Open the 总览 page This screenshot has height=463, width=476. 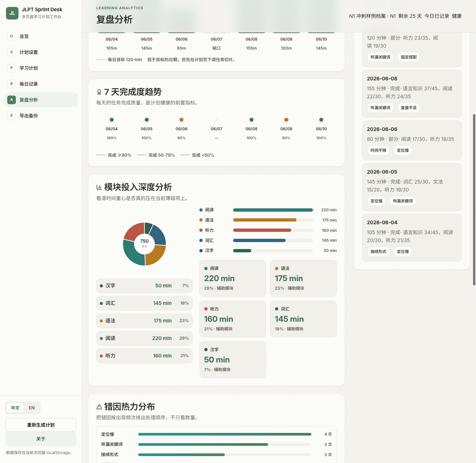pos(41,36)
